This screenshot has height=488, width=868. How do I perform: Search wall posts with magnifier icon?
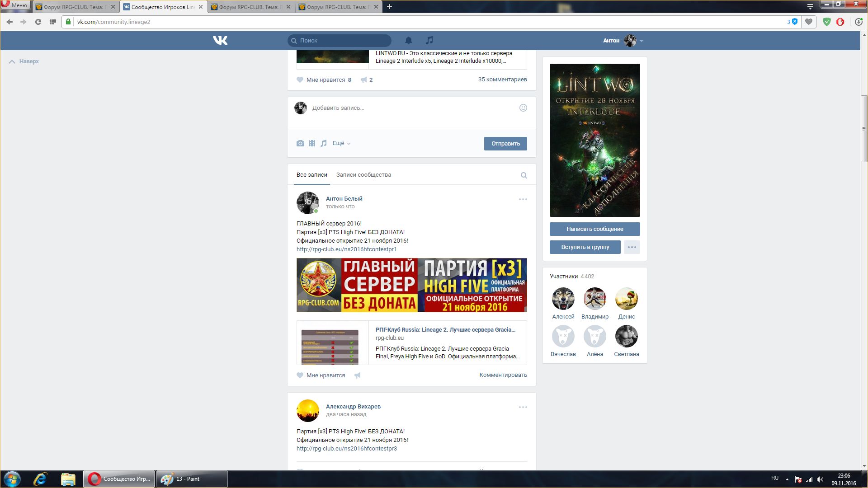pyautogui.click(x=524, y=175)
